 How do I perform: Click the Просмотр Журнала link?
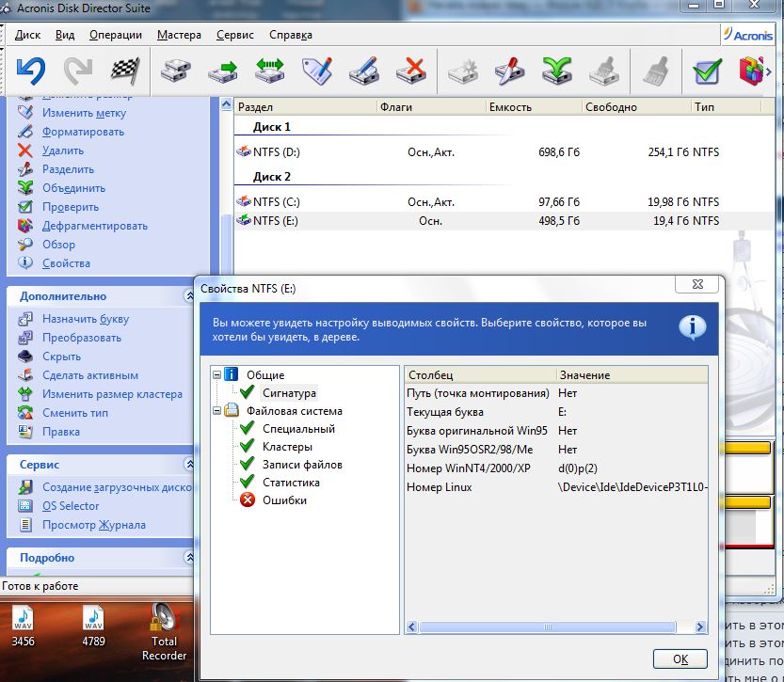click(x=94, y=525)
